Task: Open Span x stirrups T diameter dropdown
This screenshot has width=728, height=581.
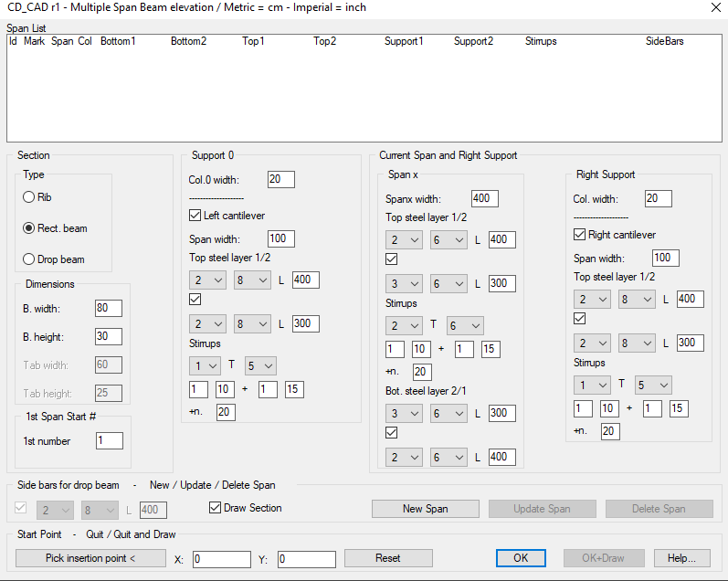Action: click(464, 325)
